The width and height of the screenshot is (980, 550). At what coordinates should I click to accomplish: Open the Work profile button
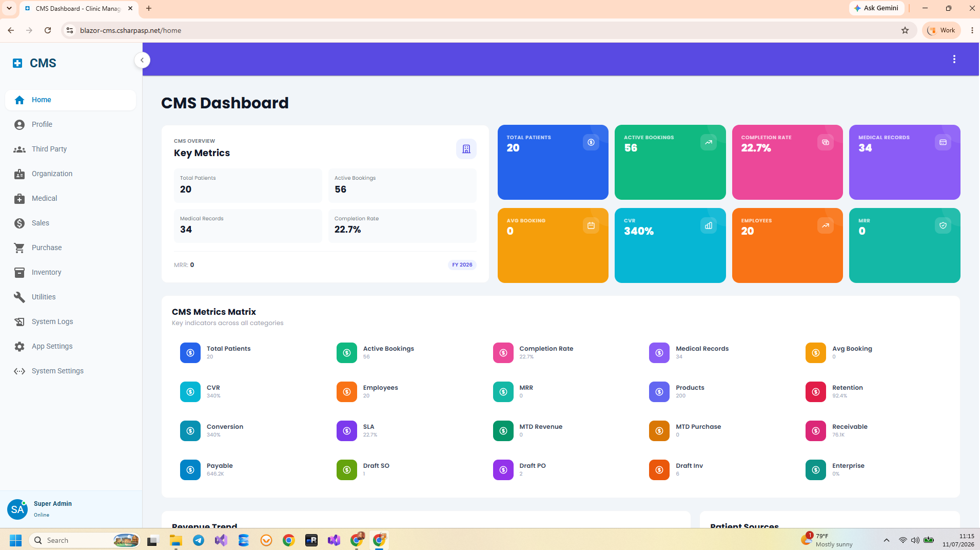click(x=941, y=30)
